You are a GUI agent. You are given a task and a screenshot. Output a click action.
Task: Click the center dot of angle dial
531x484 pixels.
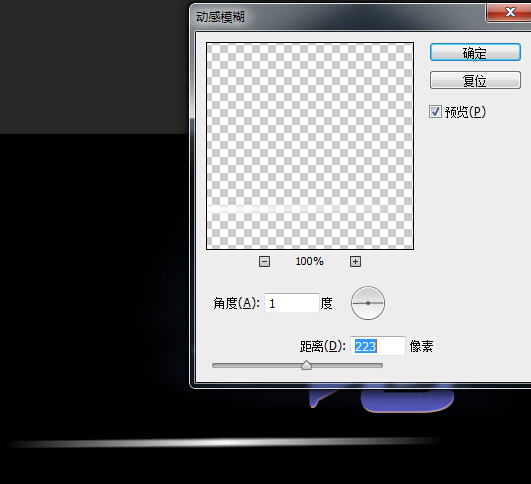pyautogui.click(x=368, y=303)
